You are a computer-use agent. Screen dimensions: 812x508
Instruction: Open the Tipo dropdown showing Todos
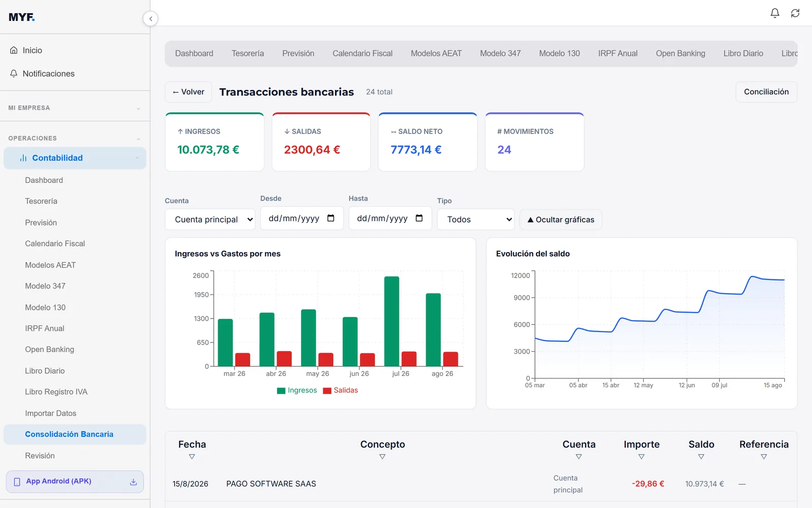click(476, 219)
